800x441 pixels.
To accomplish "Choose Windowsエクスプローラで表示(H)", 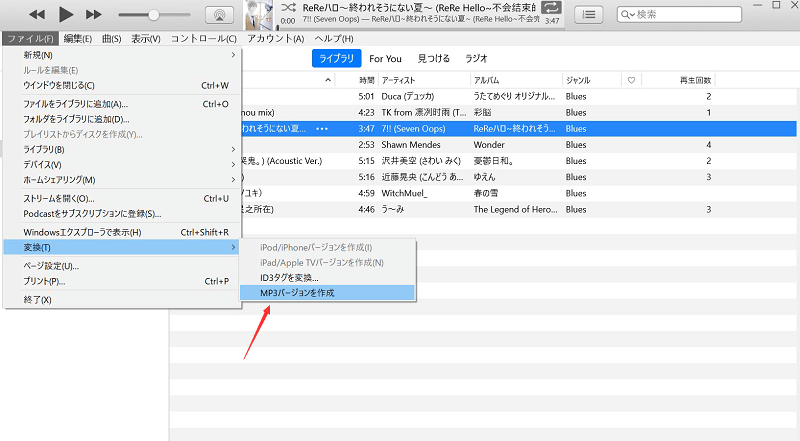I will click(122, 232).
